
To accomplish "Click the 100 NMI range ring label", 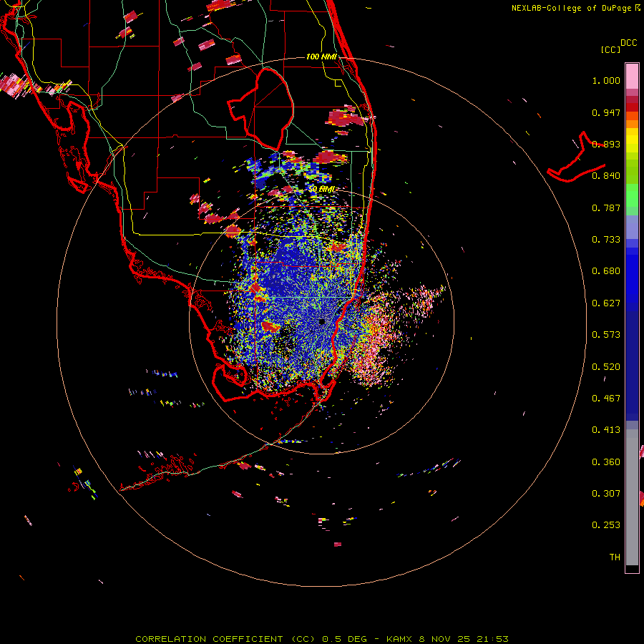I will click(321, 57).
